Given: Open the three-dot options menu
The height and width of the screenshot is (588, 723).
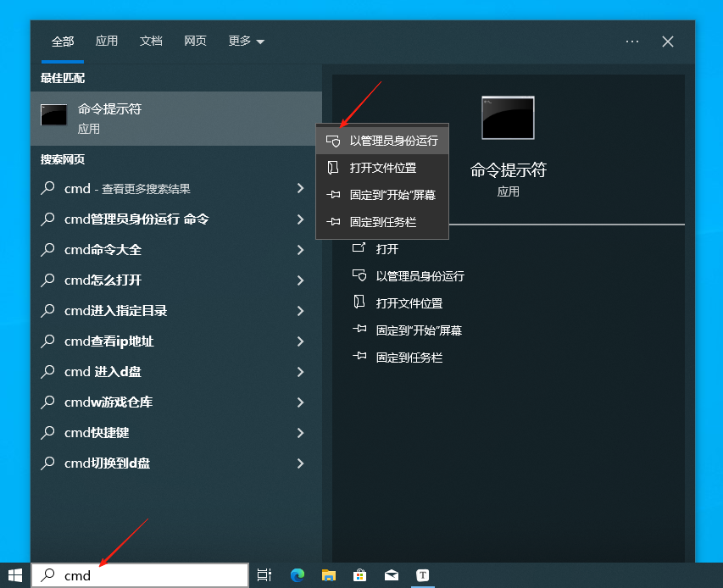Looking at the screenshot, I should pos(632,42).
